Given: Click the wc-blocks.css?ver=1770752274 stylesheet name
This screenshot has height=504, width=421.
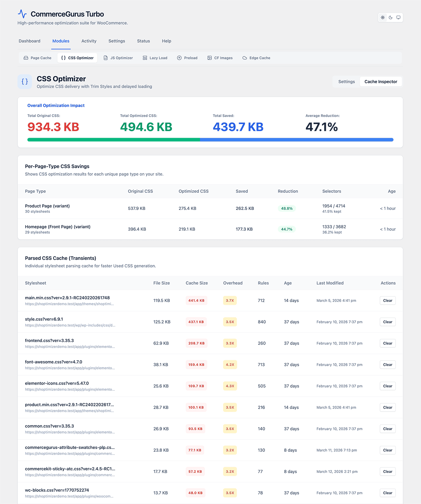Looking at the screenshot, I should point(57,490).
